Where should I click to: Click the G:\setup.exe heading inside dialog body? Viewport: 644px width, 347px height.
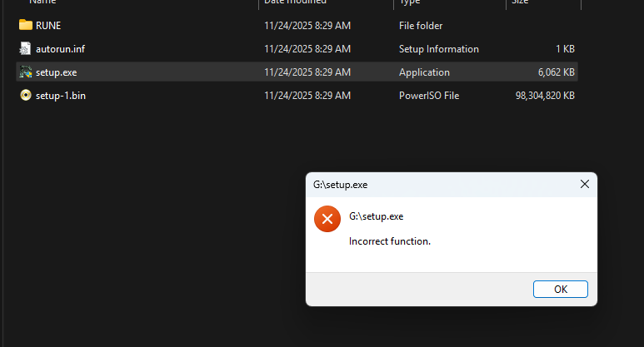coord(377,216)
